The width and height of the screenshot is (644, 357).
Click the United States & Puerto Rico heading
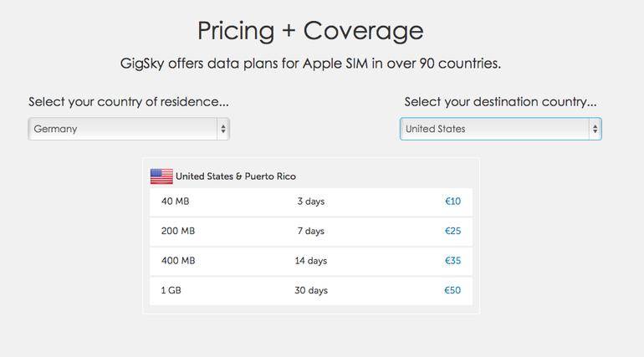point(236,176)
